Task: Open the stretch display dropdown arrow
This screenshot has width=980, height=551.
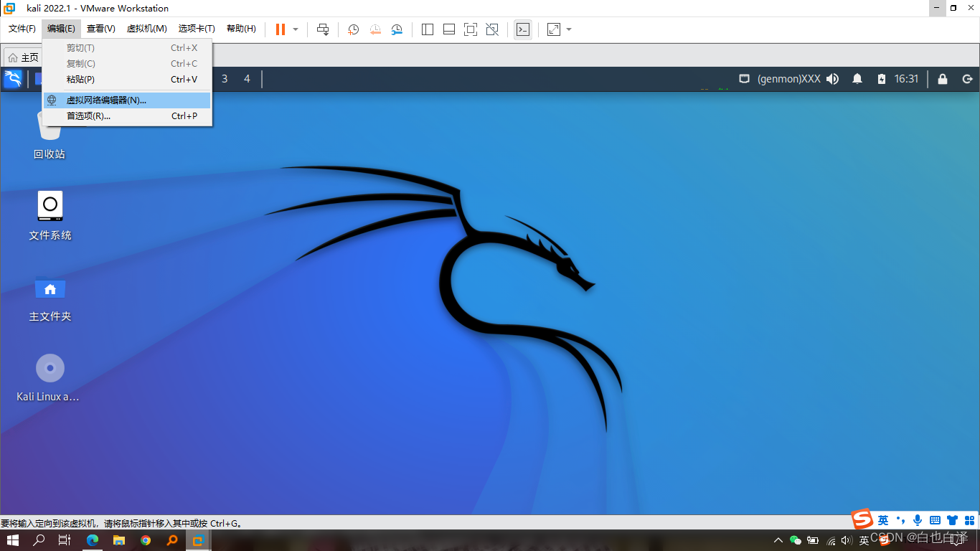Action: 569,29
